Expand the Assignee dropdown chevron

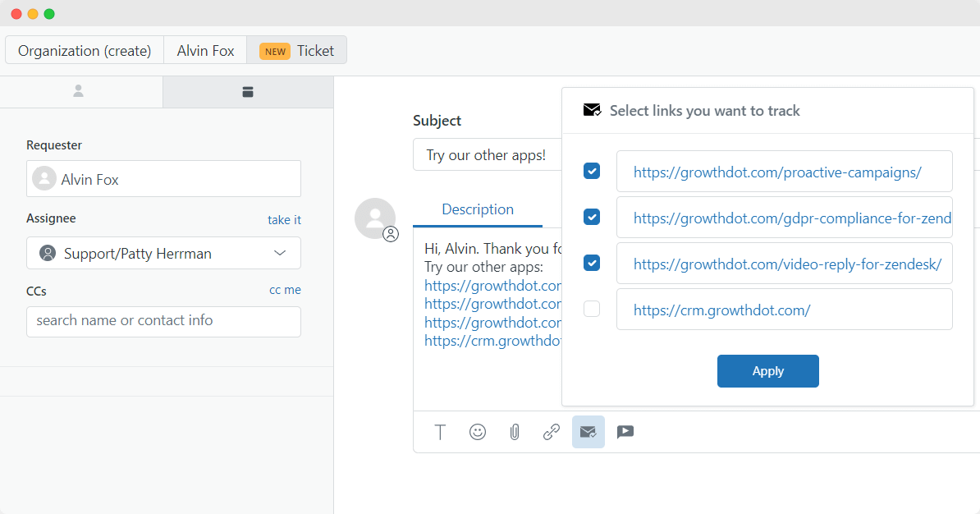point(280,253)
